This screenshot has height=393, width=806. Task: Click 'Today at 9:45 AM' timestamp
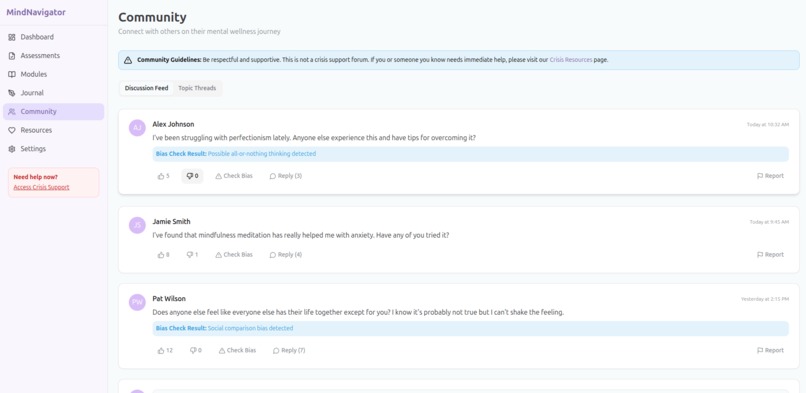(x=769, y=222)
